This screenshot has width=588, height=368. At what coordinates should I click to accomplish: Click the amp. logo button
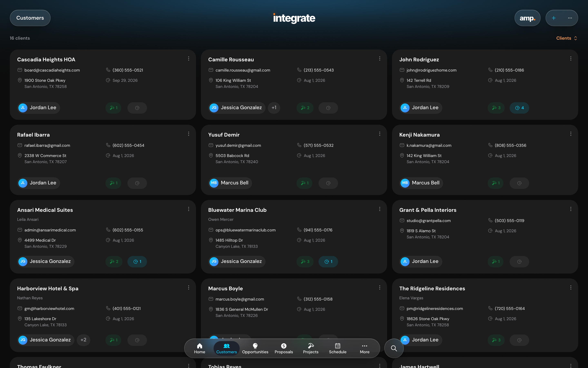point(527,18)
